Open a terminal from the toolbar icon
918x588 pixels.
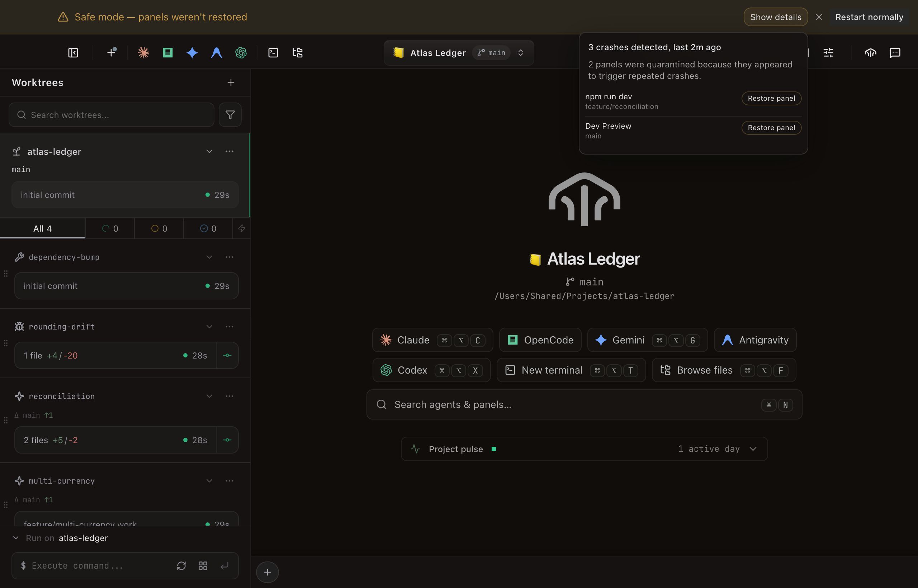[x=273, y=53]
